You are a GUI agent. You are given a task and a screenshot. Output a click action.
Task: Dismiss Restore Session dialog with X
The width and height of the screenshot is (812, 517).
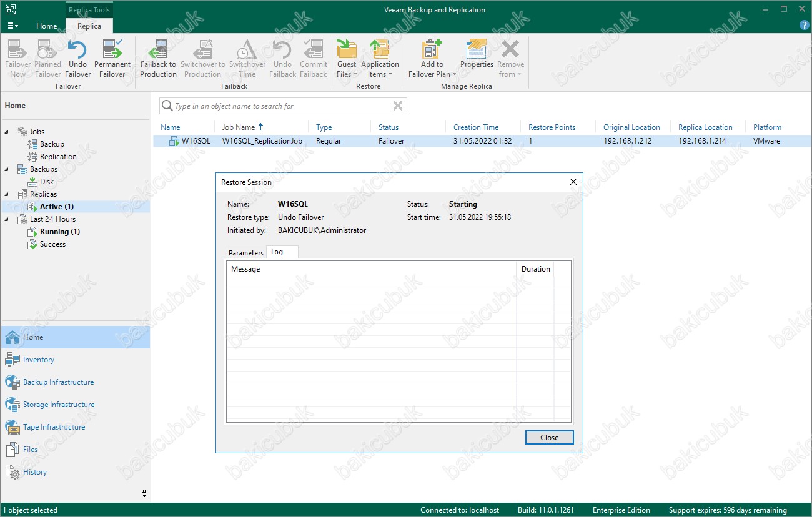573,182
